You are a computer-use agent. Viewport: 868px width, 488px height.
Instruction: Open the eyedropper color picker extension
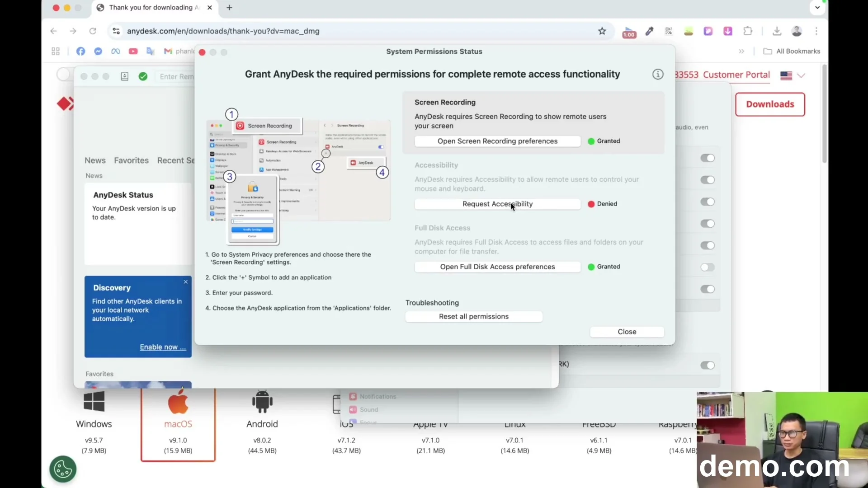coord(649,31)
